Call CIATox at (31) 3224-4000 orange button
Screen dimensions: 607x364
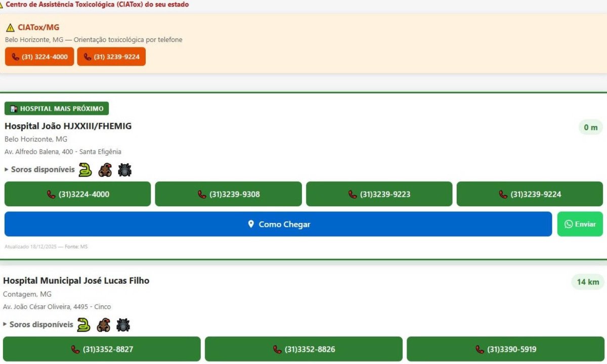pos(39,57)
